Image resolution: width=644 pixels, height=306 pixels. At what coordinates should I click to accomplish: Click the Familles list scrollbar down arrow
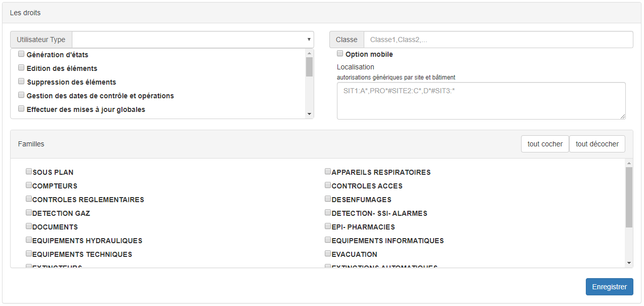tap(629, 263)
